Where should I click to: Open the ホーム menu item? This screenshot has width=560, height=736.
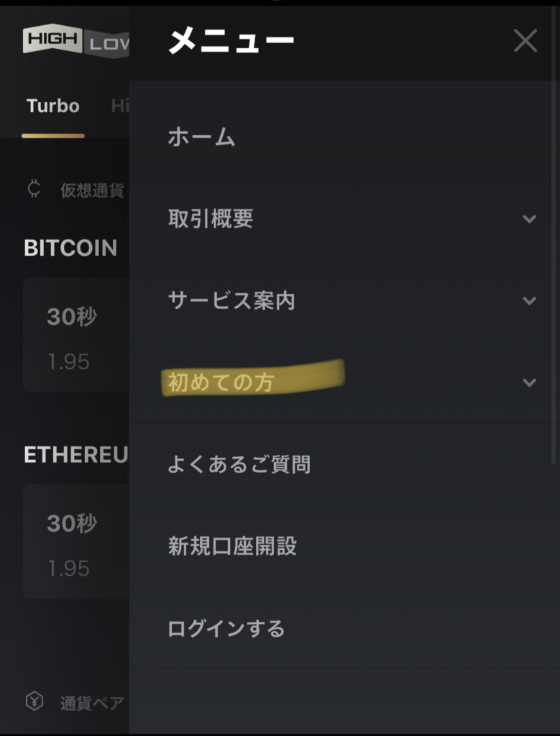201,137
